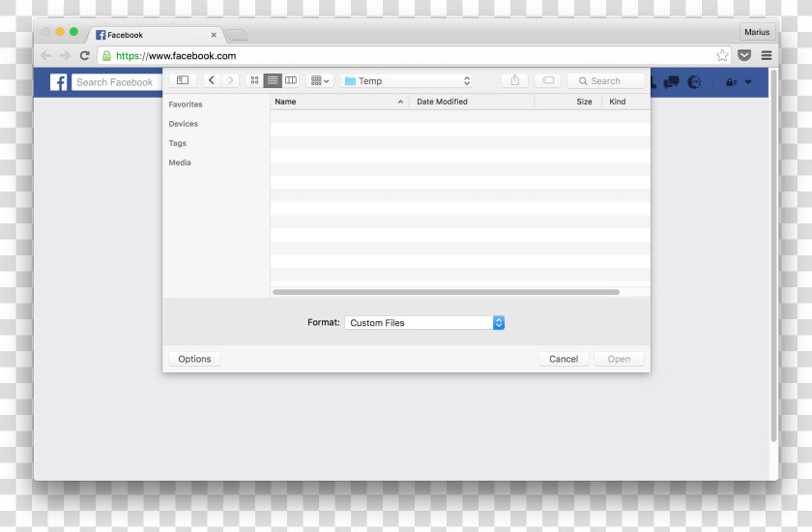Switch to list view in dialog
This screenshot has width=812, height=532.
point(273,80)
